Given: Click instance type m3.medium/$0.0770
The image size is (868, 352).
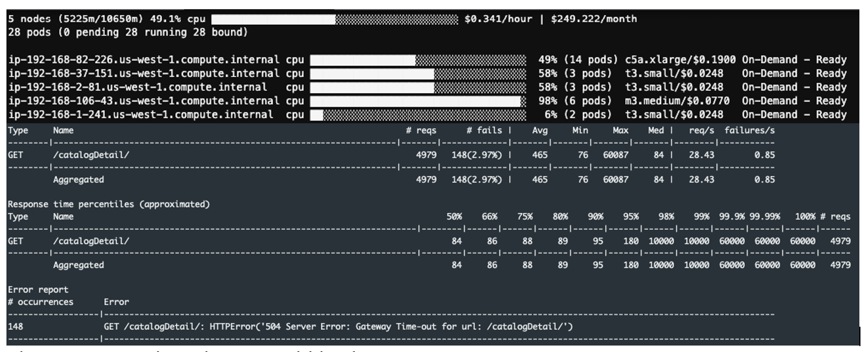Looking at the screenshot, I should click(677, 101).
